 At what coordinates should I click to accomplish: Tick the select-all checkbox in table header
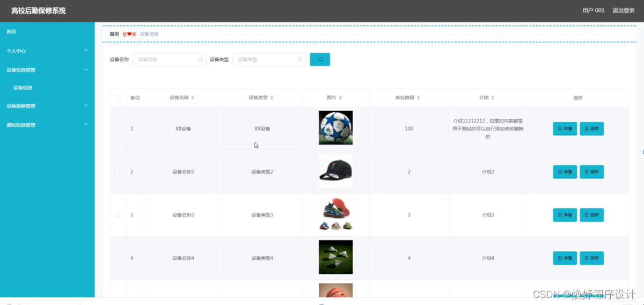118,98
